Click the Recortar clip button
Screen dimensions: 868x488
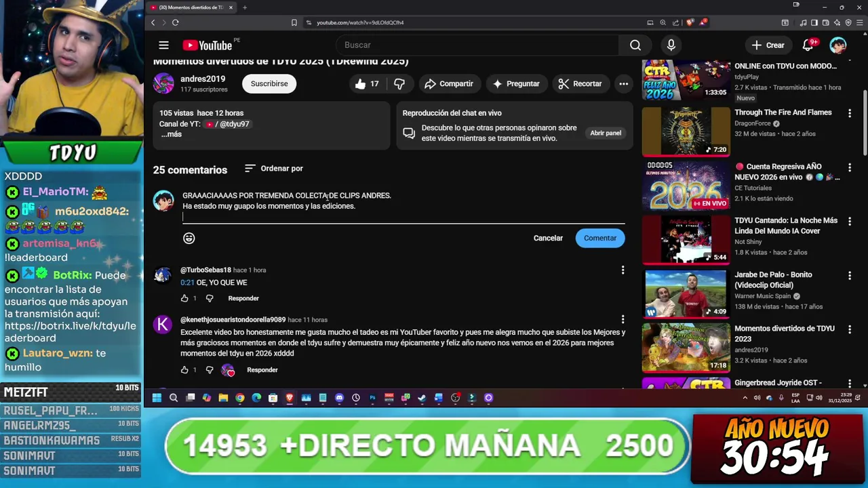580,84
